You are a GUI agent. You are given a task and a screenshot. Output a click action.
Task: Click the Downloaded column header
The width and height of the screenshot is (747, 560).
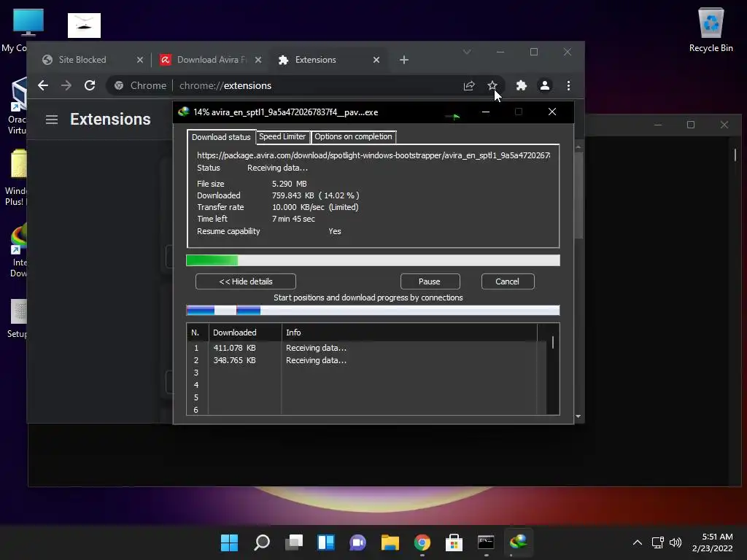point(245,332)
